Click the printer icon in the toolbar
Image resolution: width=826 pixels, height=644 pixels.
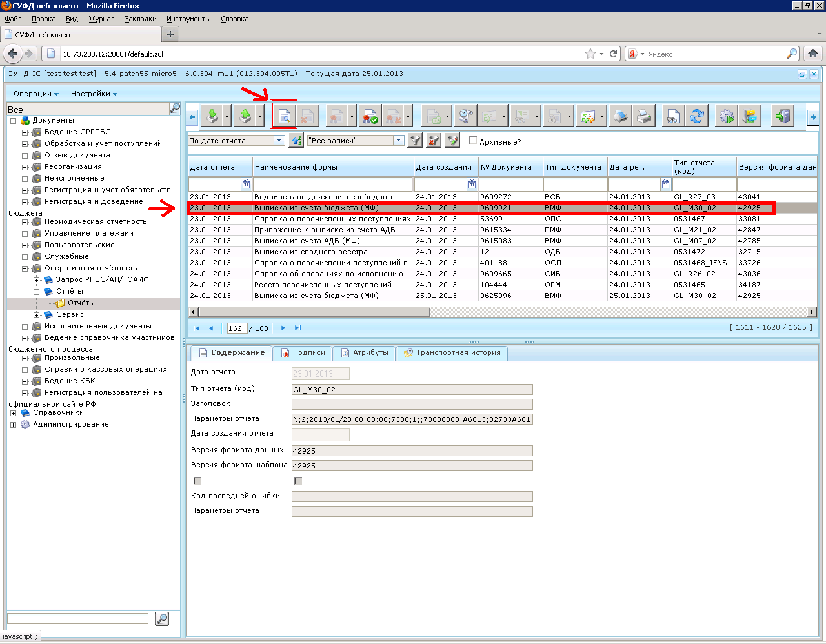[644, 117]
